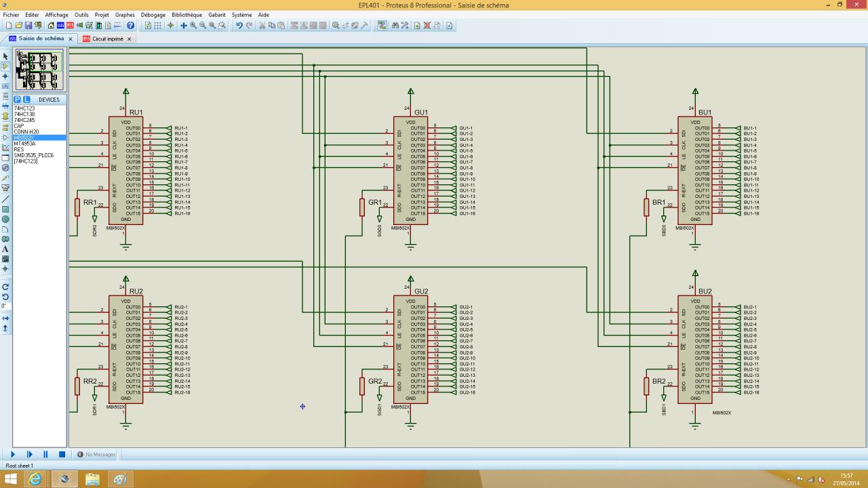
Task: Click the Undo arrow icon
Action: pyautogui.click(x=239, y=26)
